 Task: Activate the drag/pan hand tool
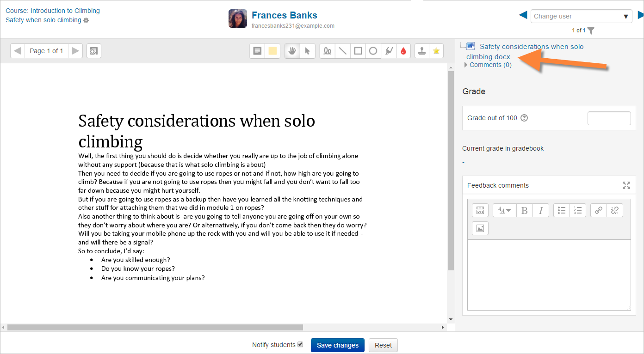click(x=292, y=51)
